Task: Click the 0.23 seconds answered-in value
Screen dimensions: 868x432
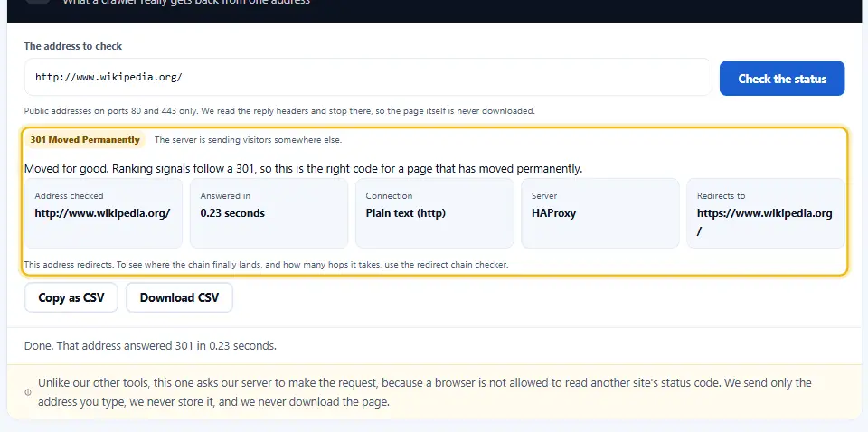Action: point(232,213)
